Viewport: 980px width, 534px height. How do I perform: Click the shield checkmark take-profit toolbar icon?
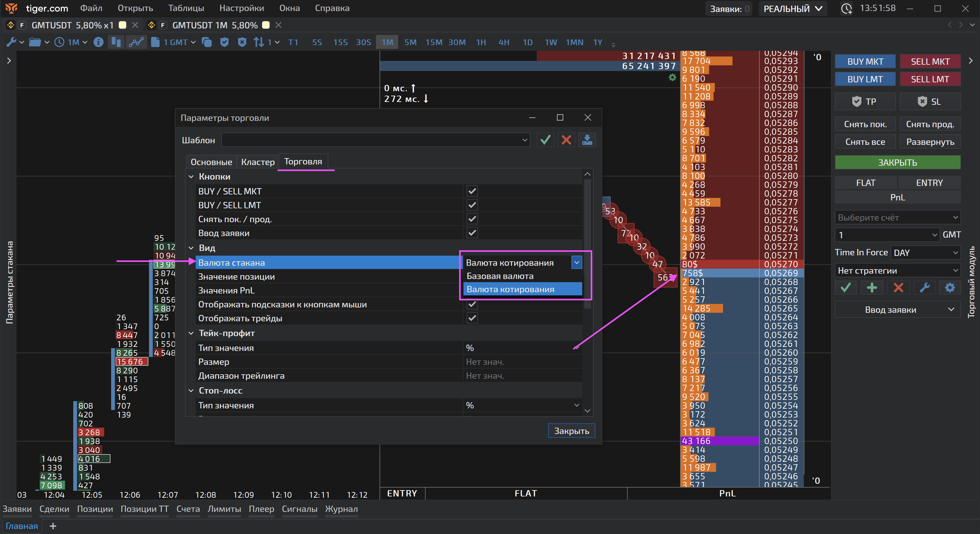[224, 42]
